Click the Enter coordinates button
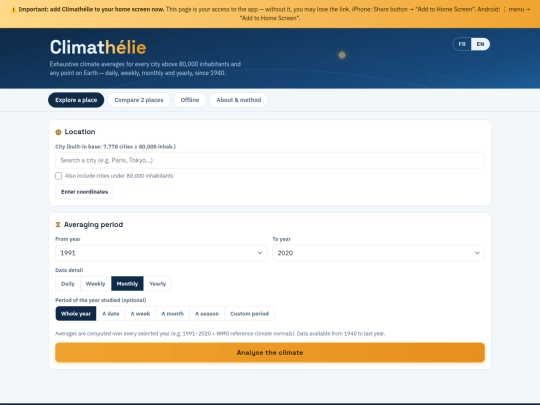Screen dimensions: 540x405 [x=84, y=192]
